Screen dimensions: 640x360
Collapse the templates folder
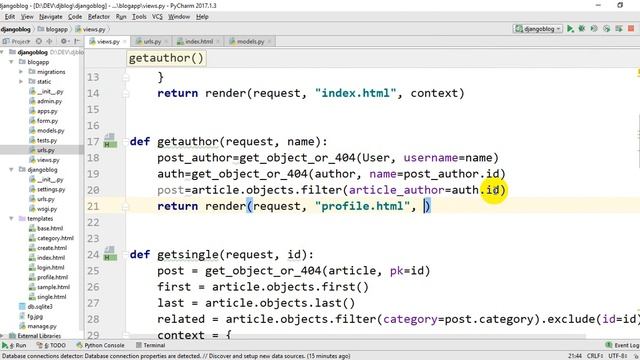pyautogui.click(x=12, y=219)
